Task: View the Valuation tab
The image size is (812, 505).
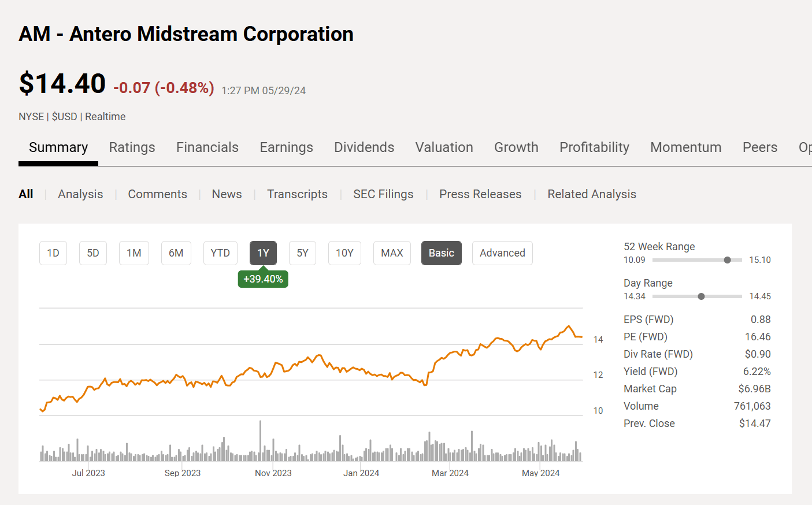Action: [x=443, y=147]
